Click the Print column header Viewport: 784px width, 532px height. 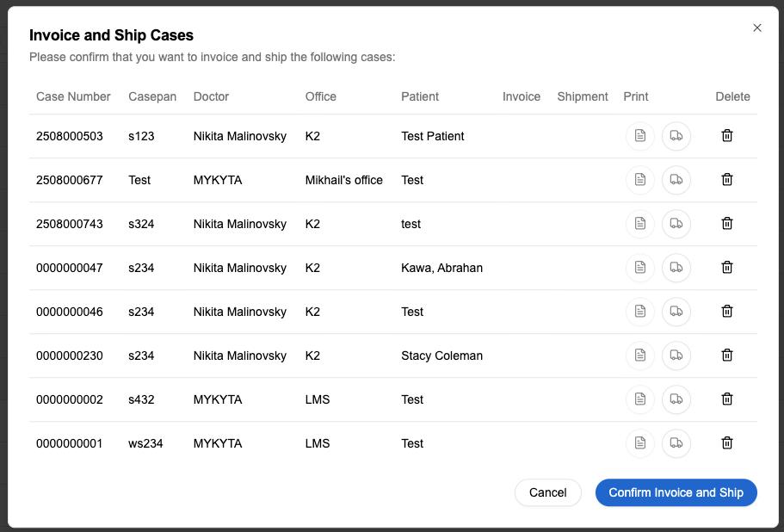click(635, 96)
